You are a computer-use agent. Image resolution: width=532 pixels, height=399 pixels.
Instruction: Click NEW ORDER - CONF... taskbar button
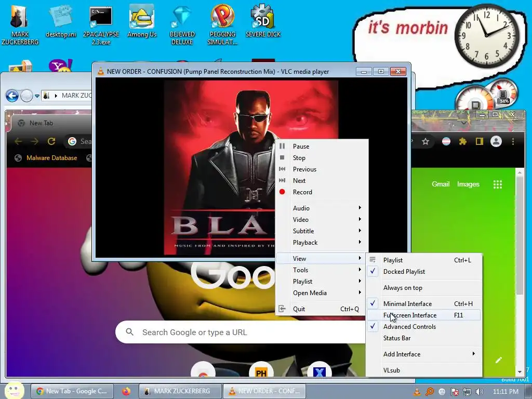(264, 391)
